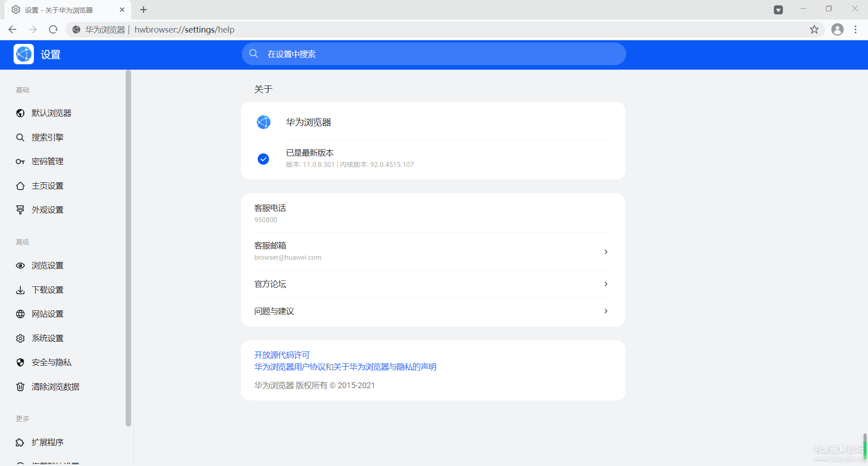868x466 pixels.
Task: Click the 华为浏览器 name in About card
Action: point(309,122)
